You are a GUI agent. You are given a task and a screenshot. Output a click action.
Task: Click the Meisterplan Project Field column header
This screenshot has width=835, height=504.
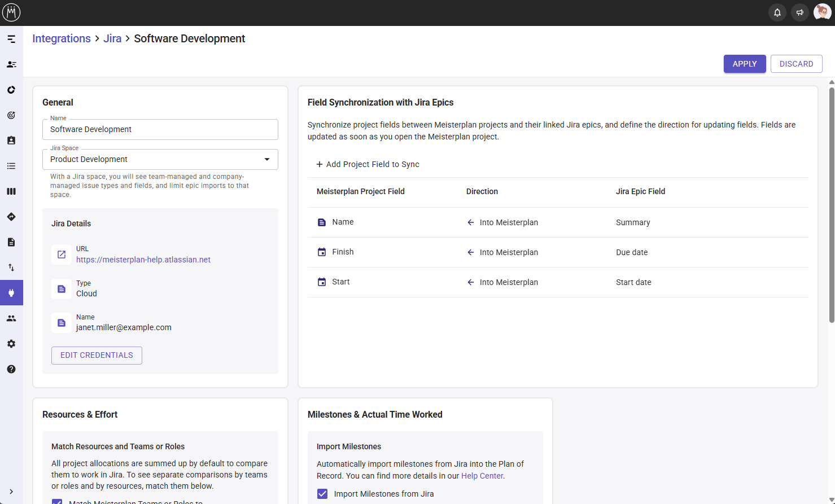[x=360, y=191]
